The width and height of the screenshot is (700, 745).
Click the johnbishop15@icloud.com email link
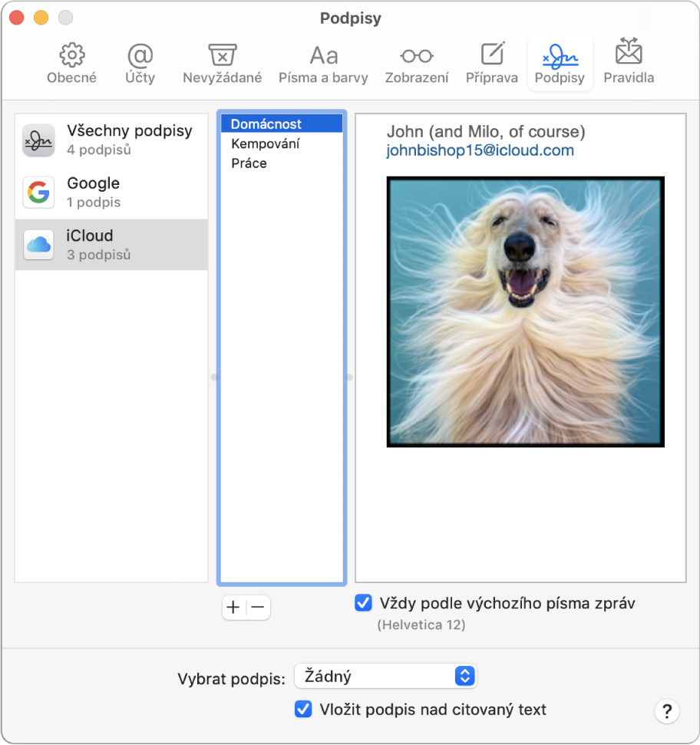click(x=480, y=150)
